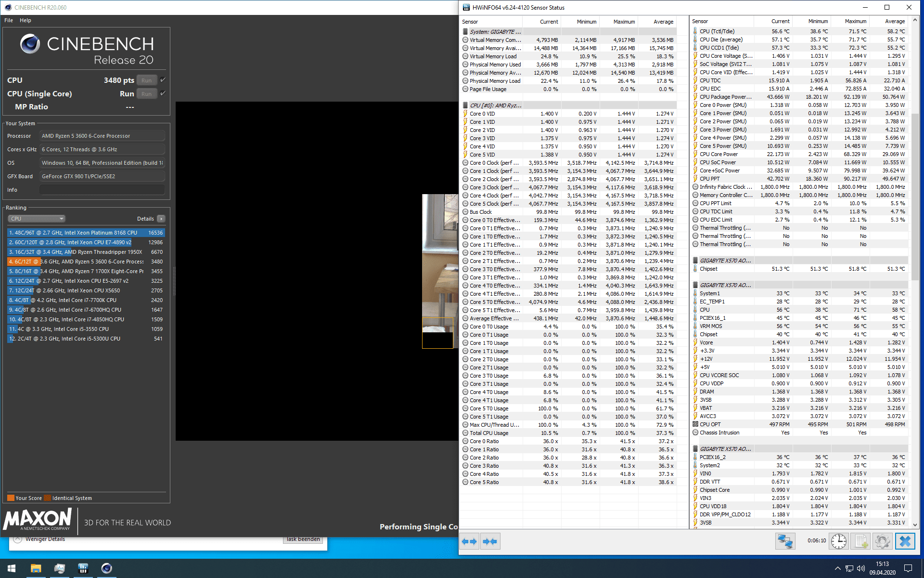Select the DRAM voltage sensor row
The image size is (924, 578).
[800, 392]
